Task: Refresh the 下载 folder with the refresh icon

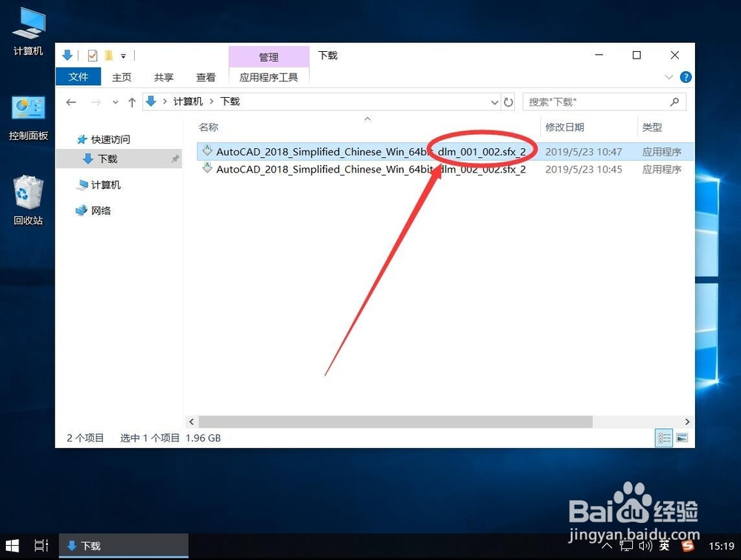Action: (x=510, y=101)
